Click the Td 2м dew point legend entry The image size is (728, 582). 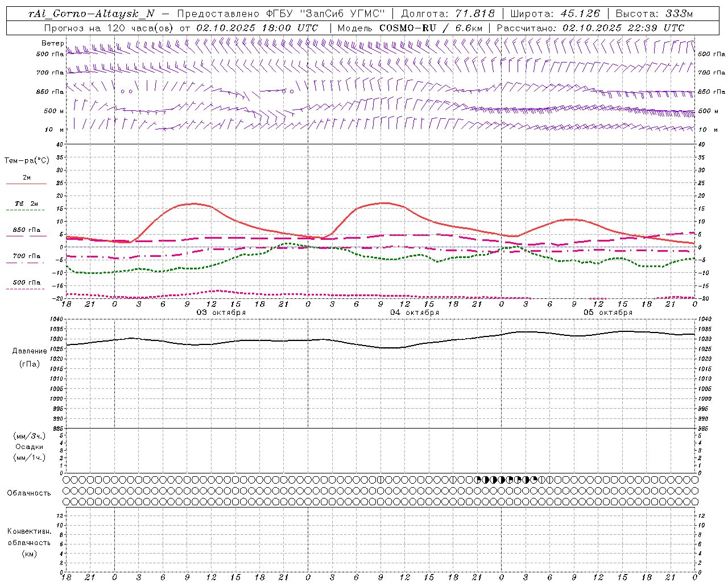pos(26,203)
